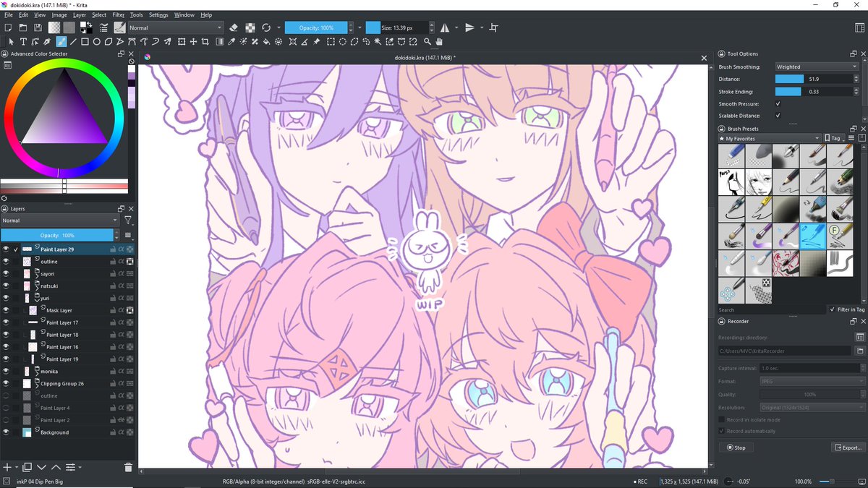Open the File menu

tap(9, 14)
